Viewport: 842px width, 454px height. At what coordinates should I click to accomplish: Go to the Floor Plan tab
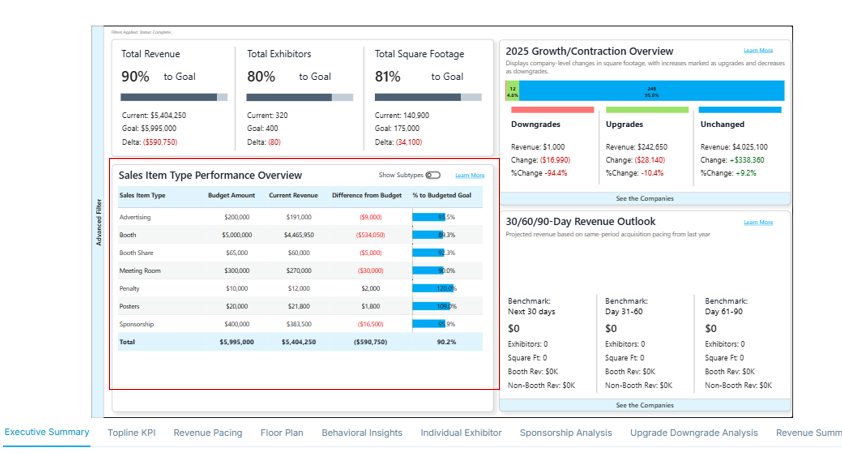click(281, 433)
